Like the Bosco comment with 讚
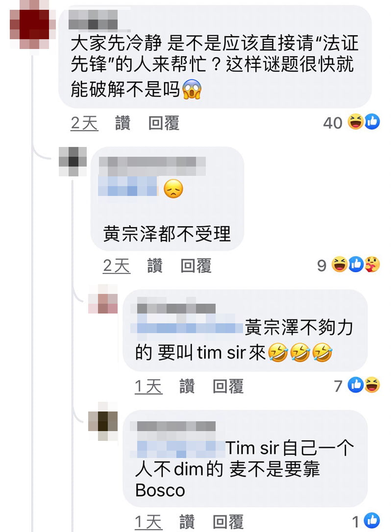Viewport: 392px width, 532px height. (x=187, y=522)
